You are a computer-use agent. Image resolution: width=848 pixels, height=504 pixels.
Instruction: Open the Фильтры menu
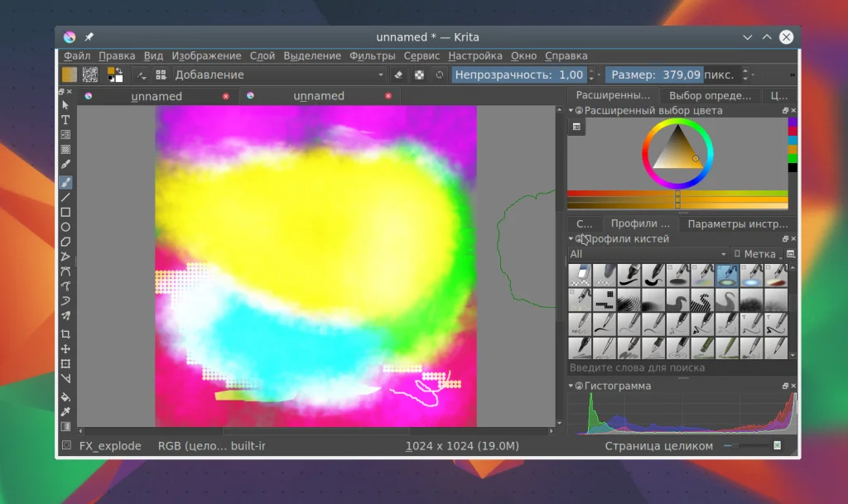click(x=372, y=56)
